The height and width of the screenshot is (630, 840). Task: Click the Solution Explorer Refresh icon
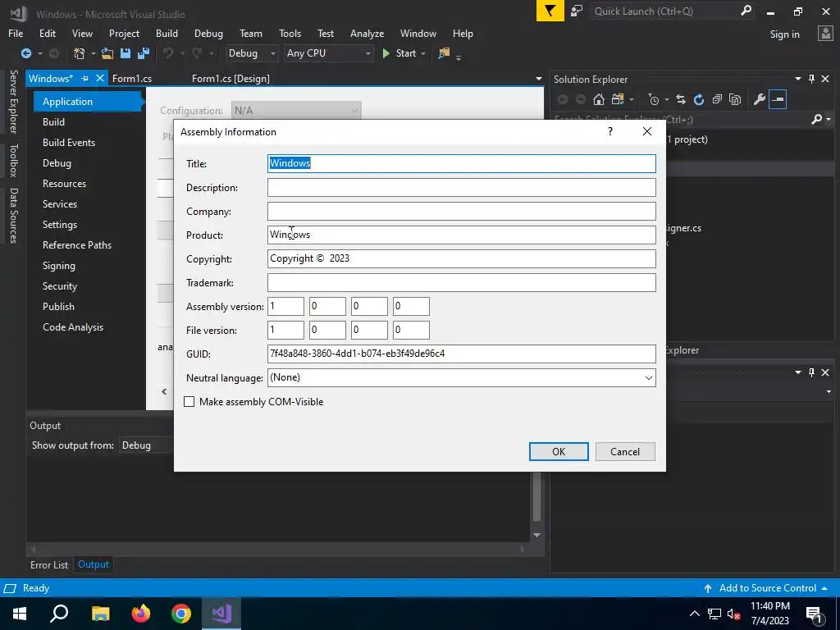tap(699, 99)
